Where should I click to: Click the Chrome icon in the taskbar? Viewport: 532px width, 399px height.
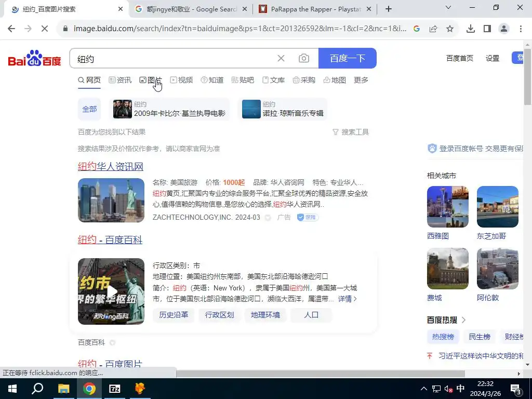coord(89,389)
